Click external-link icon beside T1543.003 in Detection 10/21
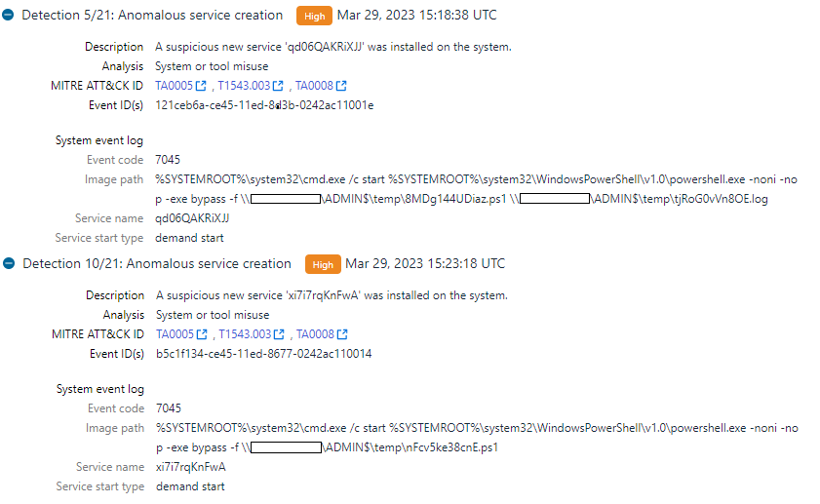 point(279,334)
